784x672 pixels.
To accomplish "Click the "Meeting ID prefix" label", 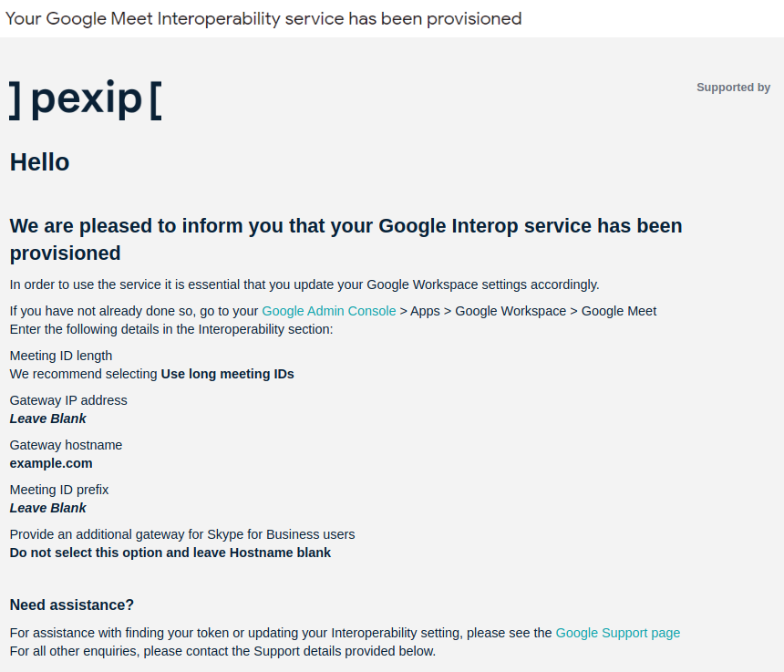I will pyautogui.click(x=59, y=490).
